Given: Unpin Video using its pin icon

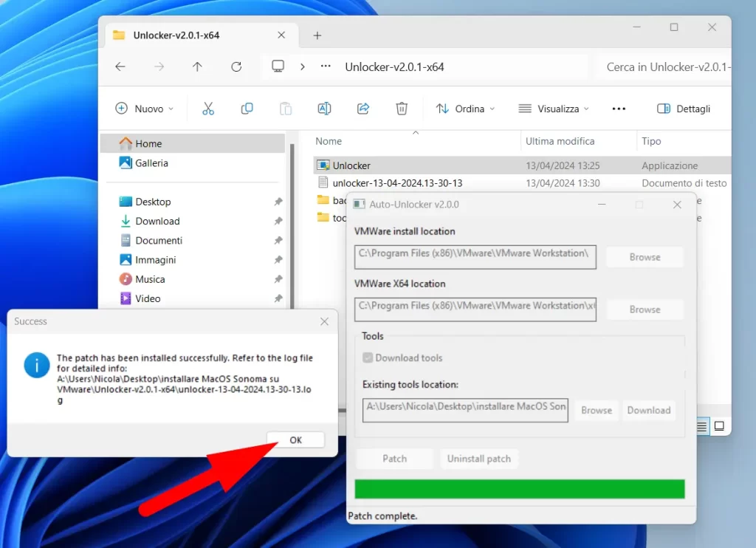Looking at the screenshot, I should tap(278, 298).
